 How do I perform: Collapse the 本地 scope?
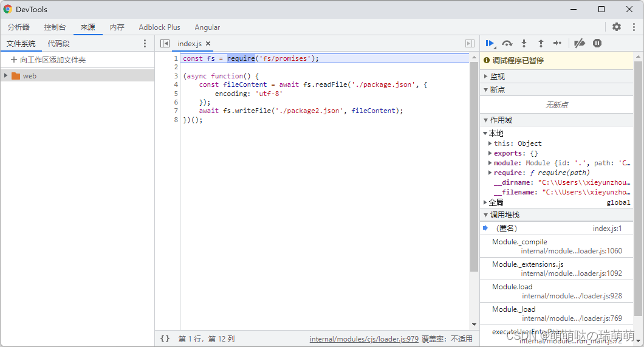(485, 133)
